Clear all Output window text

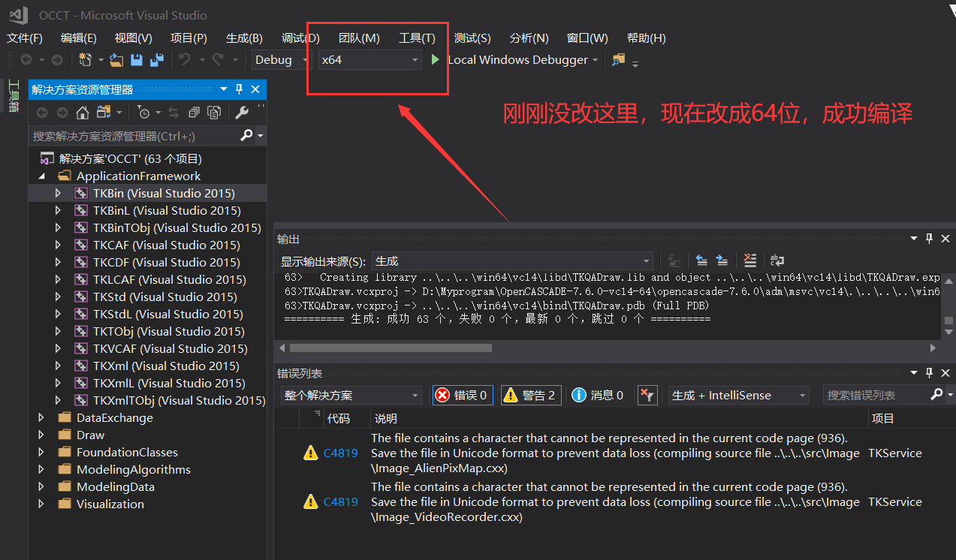[x=749, y=260]
